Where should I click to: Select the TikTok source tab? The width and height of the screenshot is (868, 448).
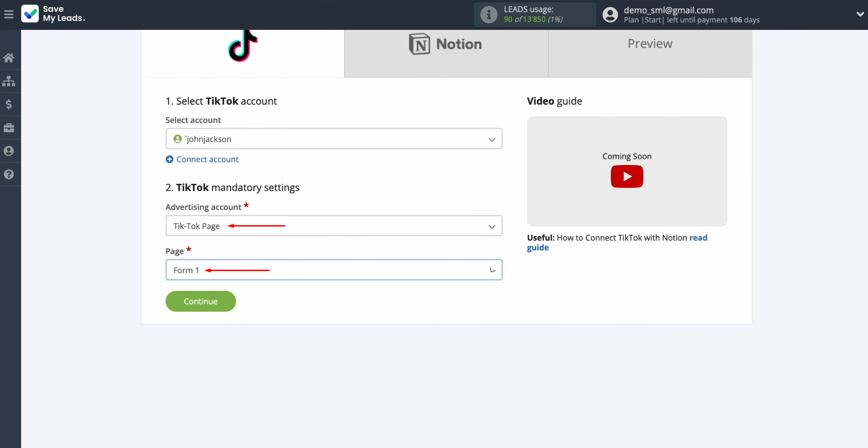tap(242, 53)
